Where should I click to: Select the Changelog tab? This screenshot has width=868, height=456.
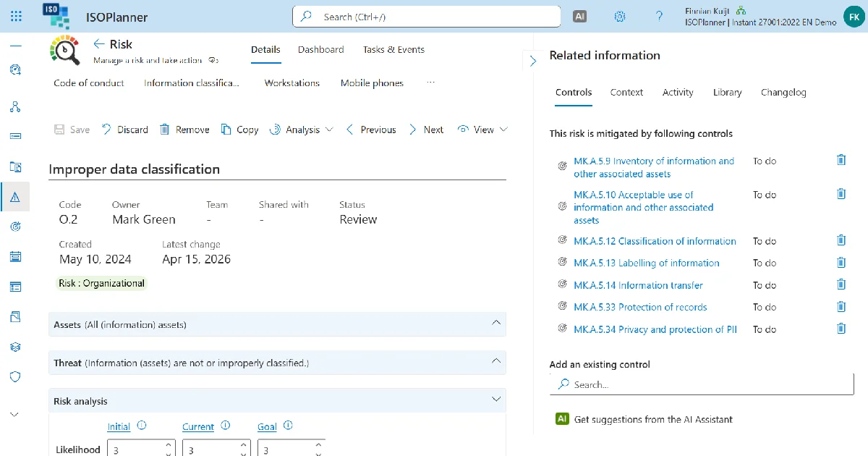[x=783, y=93]
